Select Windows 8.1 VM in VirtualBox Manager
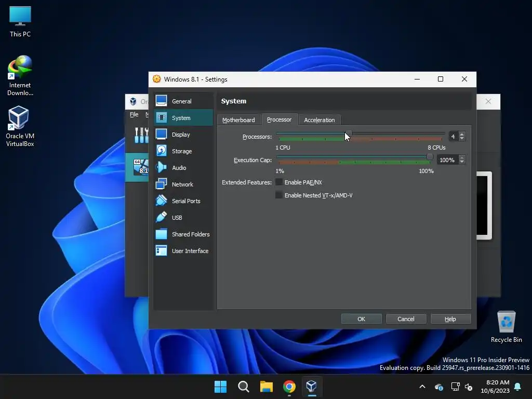The width and height of the screenshot is (532, 399). coord(137,167)
